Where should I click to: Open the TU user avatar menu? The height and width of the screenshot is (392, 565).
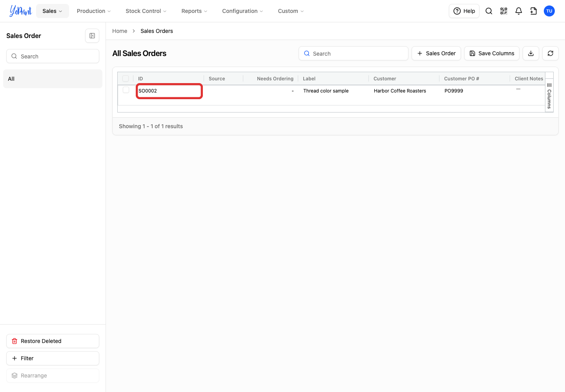point(549,11)
